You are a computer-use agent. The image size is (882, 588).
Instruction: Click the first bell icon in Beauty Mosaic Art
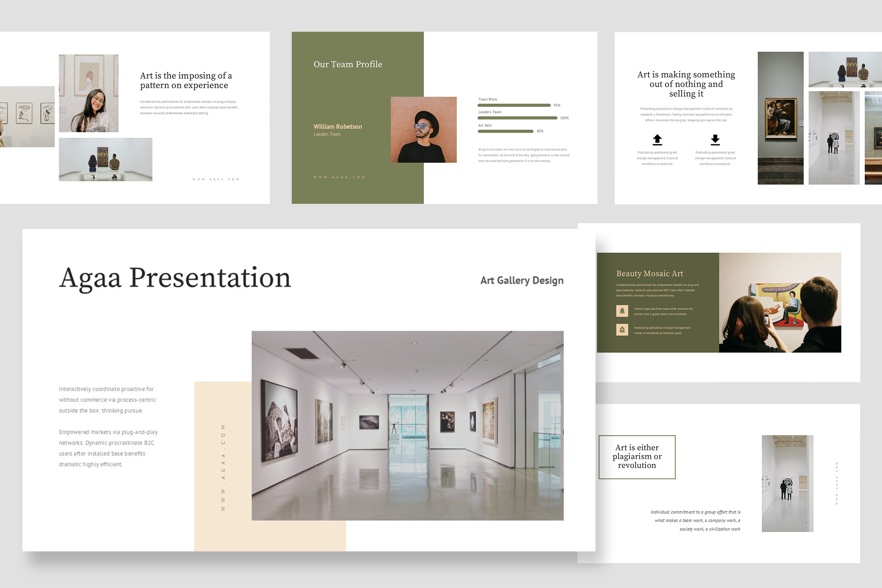click(x=622, y=311)
